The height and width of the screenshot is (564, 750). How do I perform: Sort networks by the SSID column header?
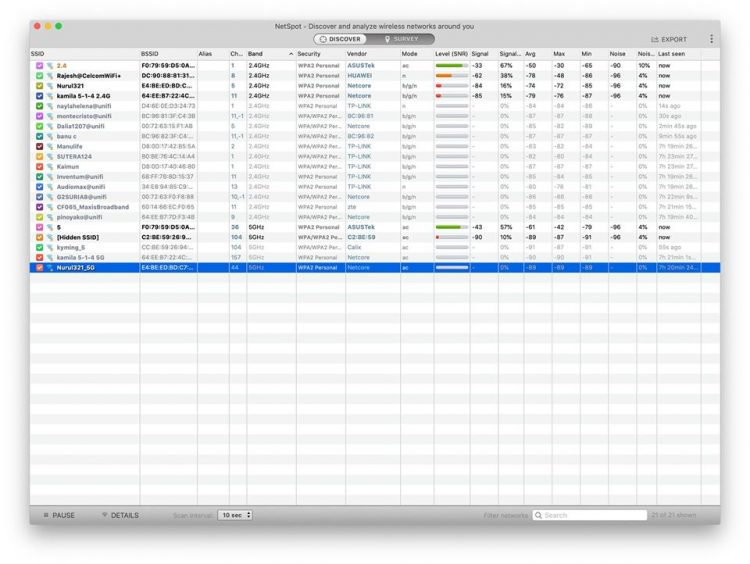point(80,53)
